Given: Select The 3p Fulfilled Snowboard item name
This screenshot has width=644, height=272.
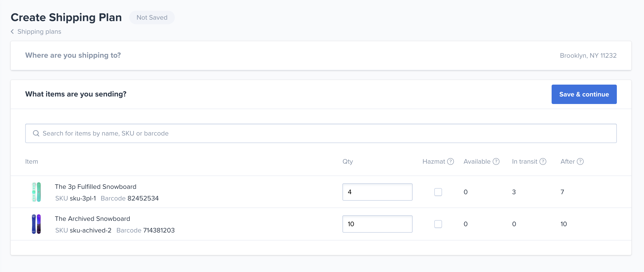Looking at the screenshot, I should pos(96,187).
